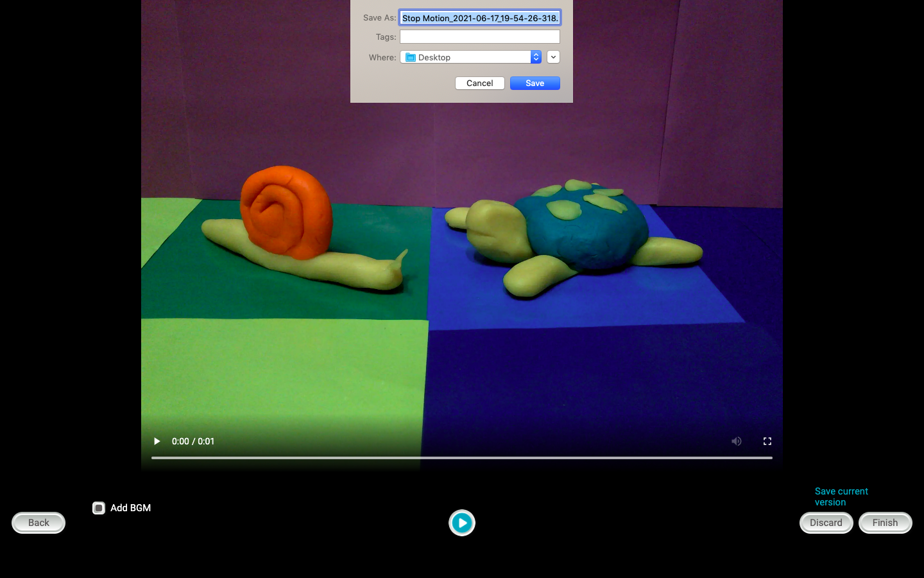The width and height of the screenshot is (924, 578).
Task: Click the Back button
Action: (x=38, y=523)
